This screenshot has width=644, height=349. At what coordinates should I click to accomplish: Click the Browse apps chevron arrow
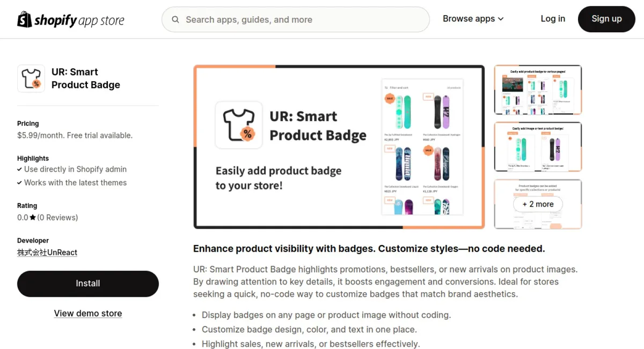501,19
